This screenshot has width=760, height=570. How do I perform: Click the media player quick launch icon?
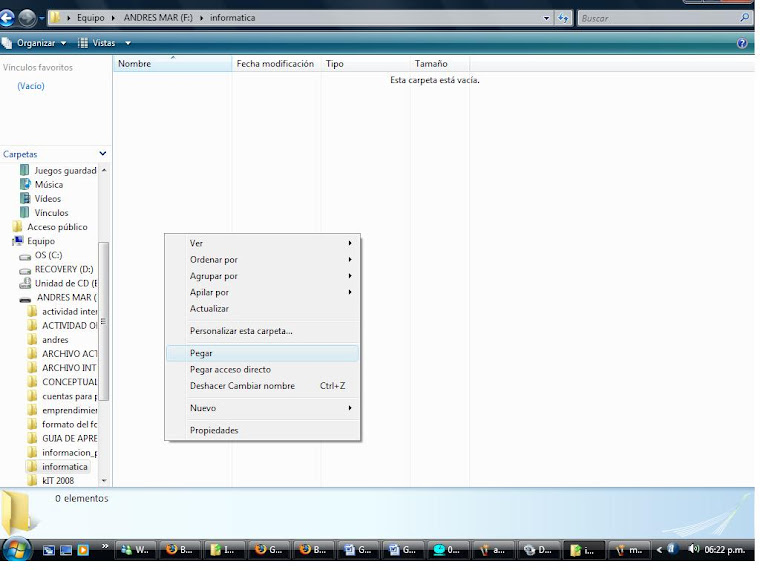83,550
